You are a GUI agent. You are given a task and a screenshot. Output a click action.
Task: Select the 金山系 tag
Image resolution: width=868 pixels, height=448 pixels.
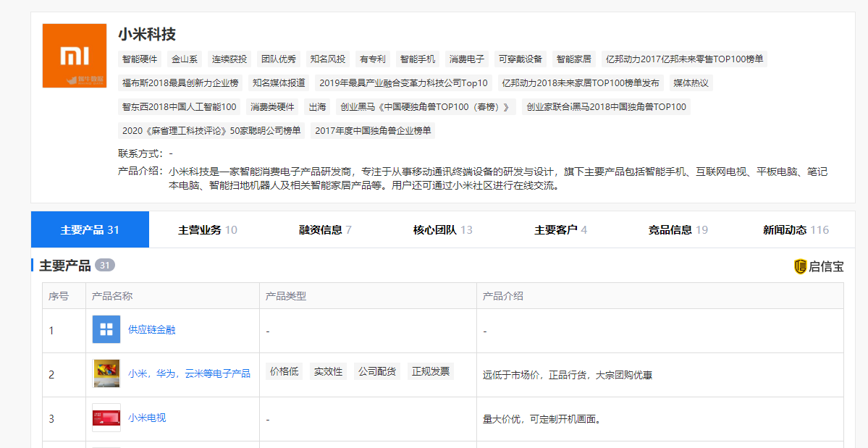coord(185,59)
